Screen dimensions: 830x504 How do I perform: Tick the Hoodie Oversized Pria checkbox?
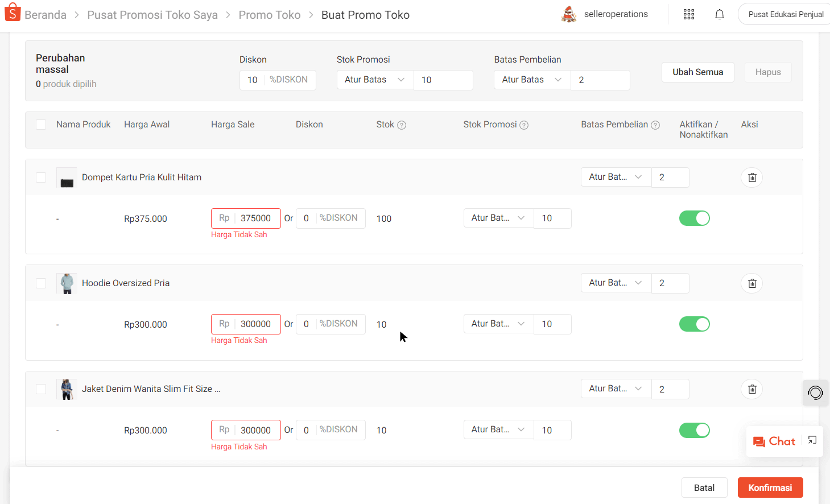tap(41, 283)
